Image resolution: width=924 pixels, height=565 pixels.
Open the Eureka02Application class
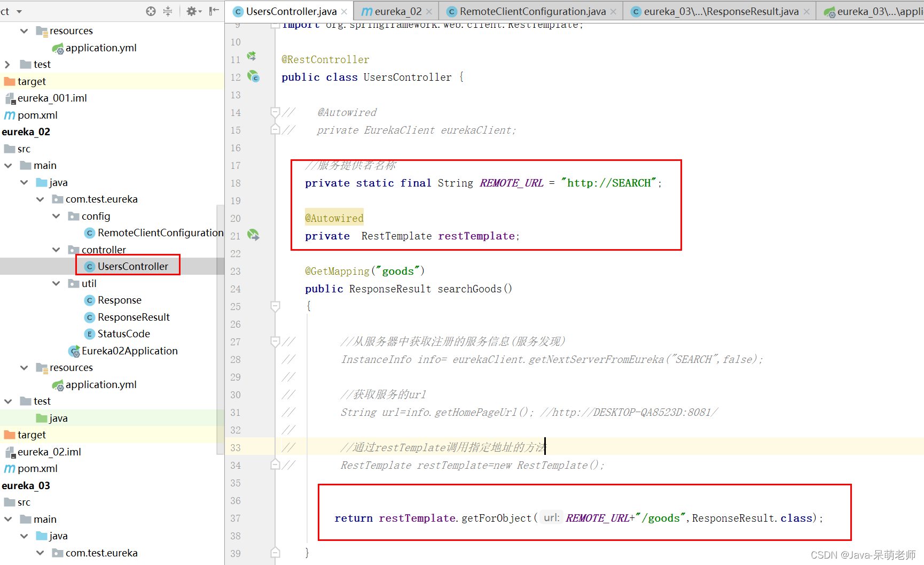[129, 351]
